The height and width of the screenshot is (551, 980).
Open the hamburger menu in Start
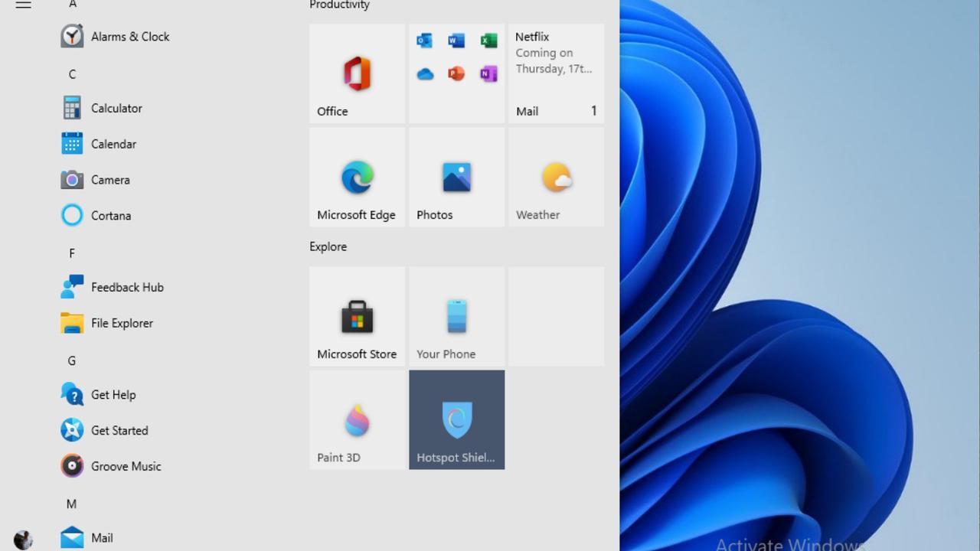tap(24, 5)
